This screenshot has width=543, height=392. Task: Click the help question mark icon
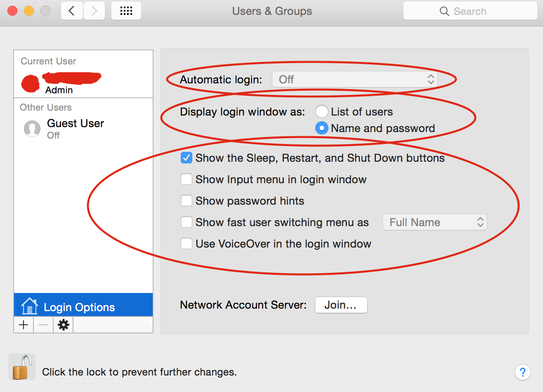(x=522, y=372)
